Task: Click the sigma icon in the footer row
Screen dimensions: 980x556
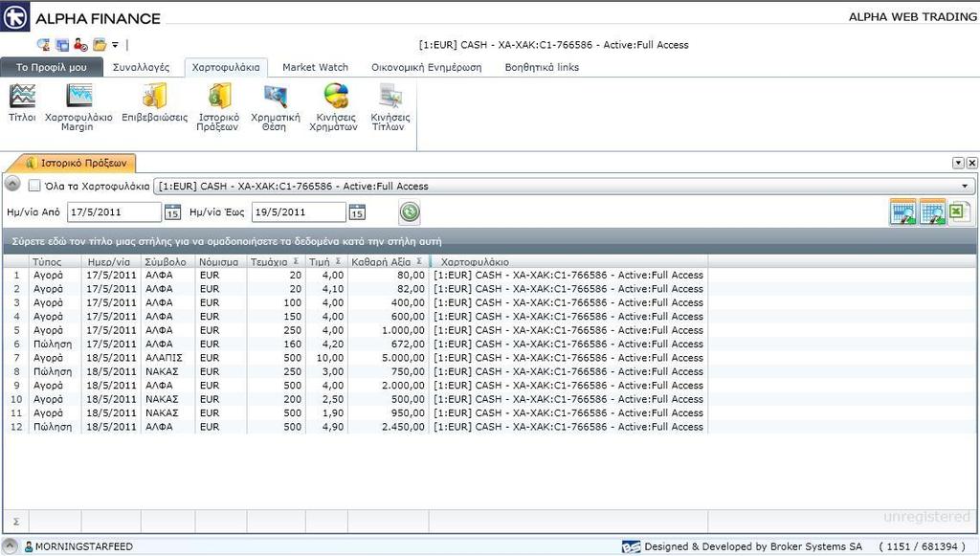Action: [16, 521]
